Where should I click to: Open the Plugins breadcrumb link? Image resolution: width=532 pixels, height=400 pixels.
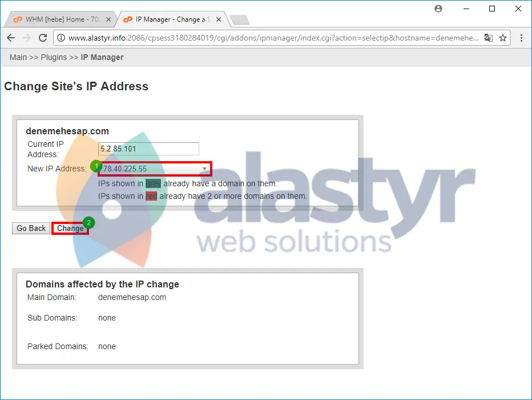click(53, 57)
